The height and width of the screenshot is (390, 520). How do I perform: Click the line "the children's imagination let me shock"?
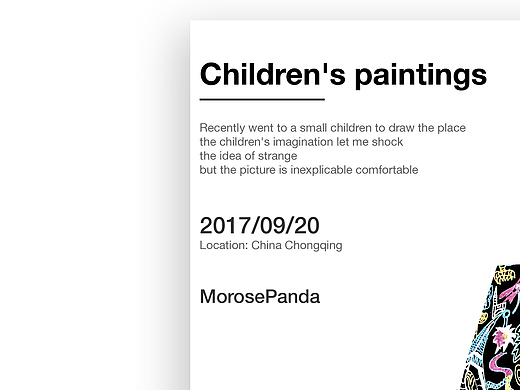(x=301, y=142)
